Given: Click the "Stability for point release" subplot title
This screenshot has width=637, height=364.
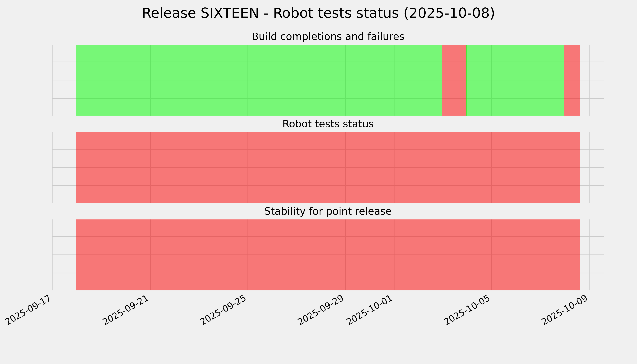Looking at the screenshot, I should point(328,212).
